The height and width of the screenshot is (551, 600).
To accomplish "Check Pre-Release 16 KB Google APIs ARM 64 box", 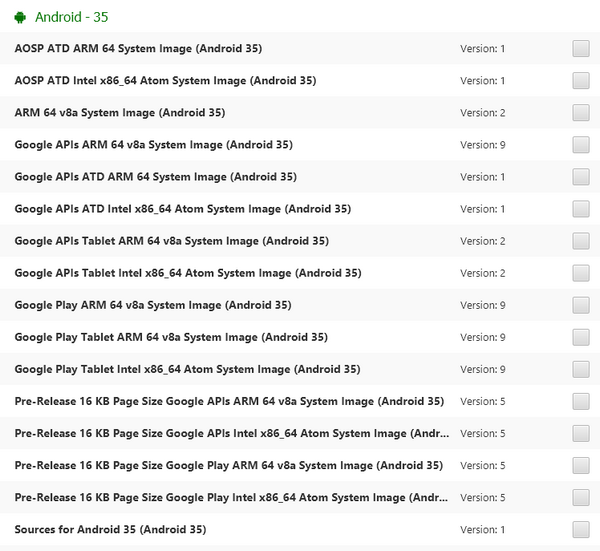I will tap(580, 401).
